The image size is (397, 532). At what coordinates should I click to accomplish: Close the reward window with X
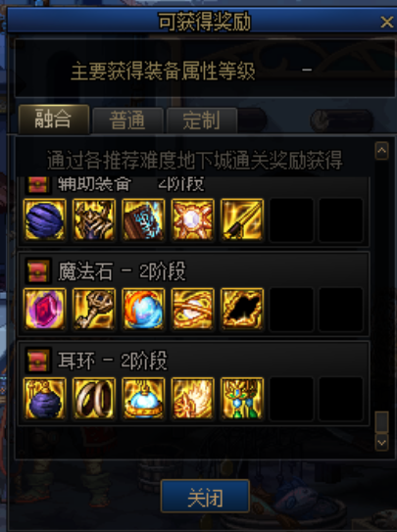point(387,23)
